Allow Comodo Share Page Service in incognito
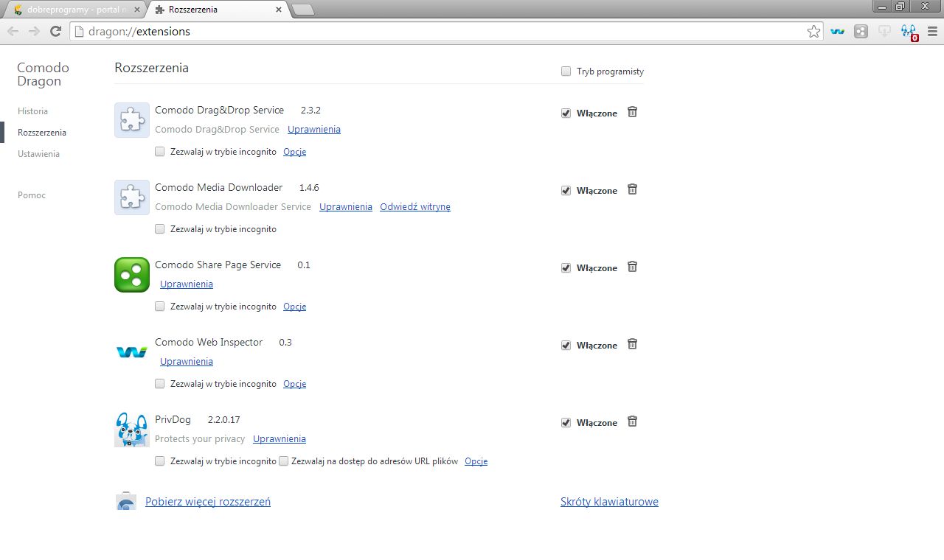This screenshot has width=944, height=560. [x=160, y=307]
